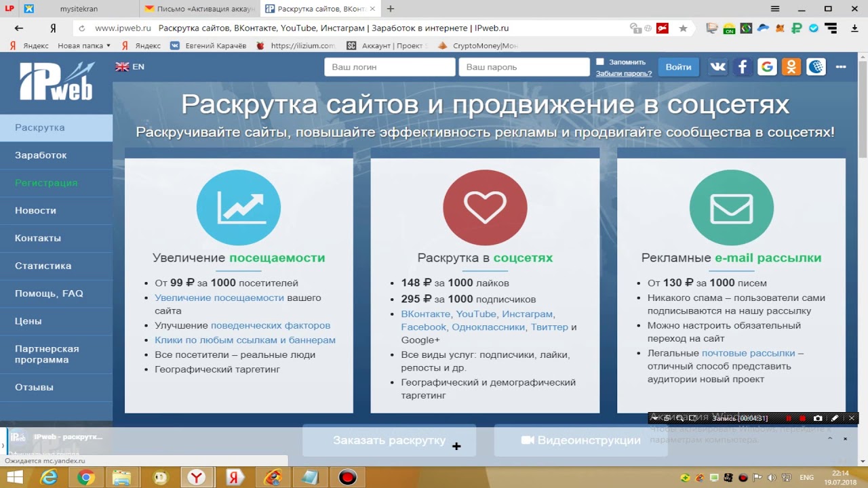Toggle the Запомнить checkbox
This screenshot has width=868, height=488.
pyautogui.click(x=599, y=62)
